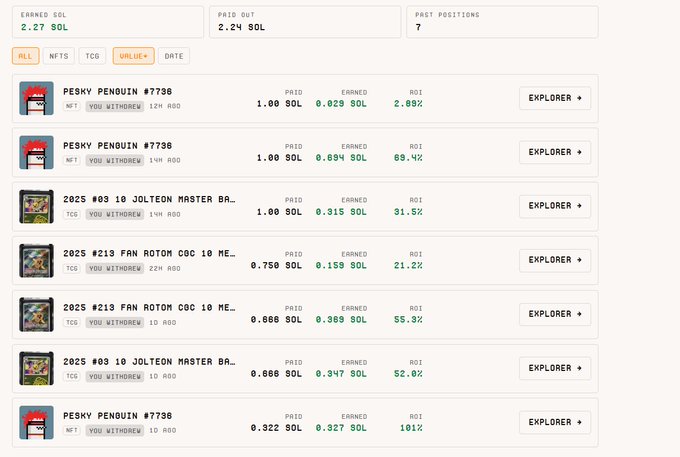
Task: Click the NFT tag on 69.4% ROI row
Action: pyautogui.click(x=72, y=160)
